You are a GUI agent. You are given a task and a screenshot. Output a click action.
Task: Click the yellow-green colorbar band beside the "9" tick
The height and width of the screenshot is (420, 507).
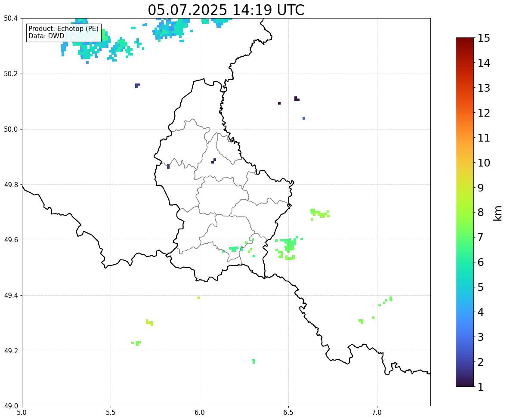465,188
